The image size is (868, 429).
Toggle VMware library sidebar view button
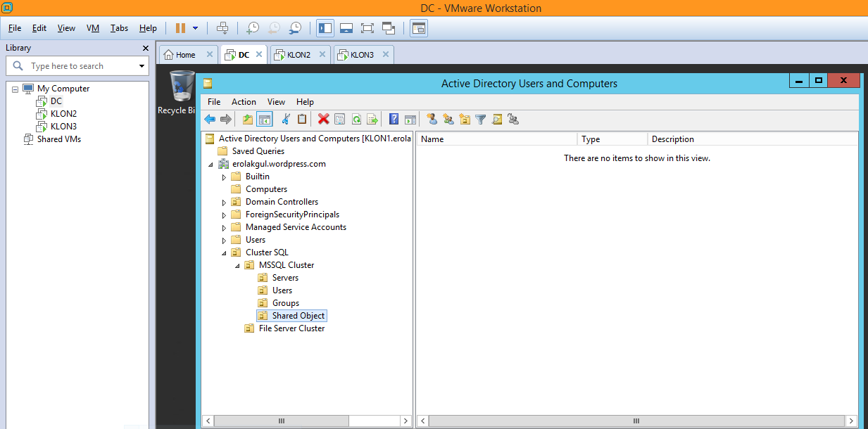[x=325, y=28]
